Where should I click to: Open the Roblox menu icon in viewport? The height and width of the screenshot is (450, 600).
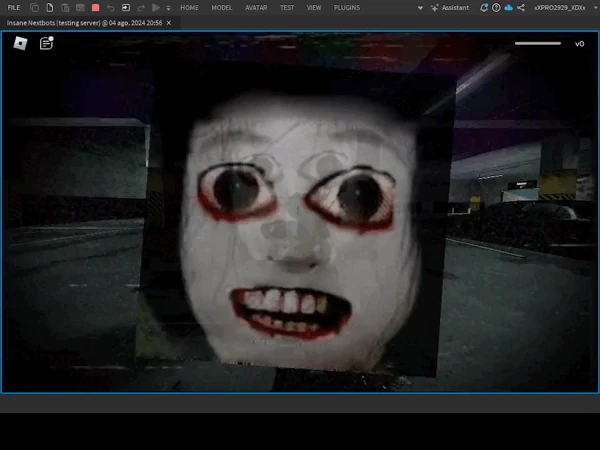click(20, 43)
